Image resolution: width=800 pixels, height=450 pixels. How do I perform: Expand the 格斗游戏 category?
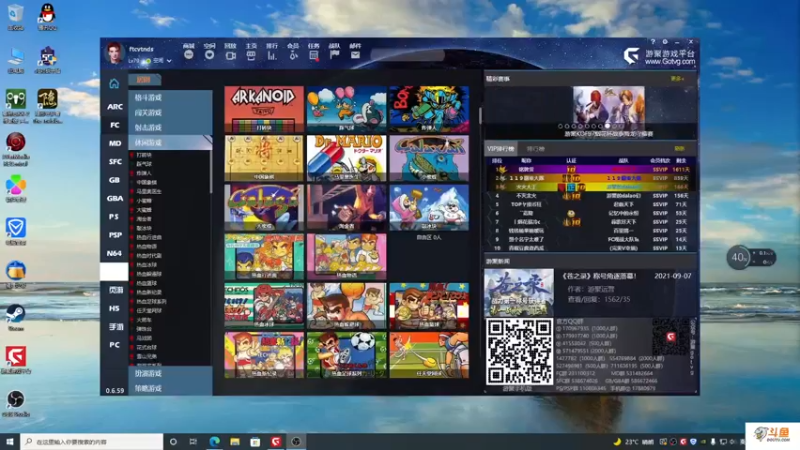[170, 97]
